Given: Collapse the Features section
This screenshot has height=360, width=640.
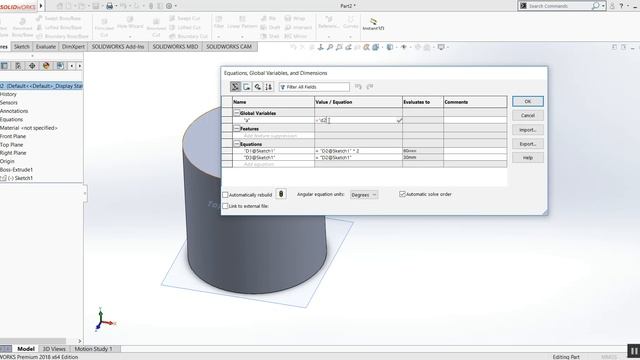Looking at the screenshot, I should [237, 129].
